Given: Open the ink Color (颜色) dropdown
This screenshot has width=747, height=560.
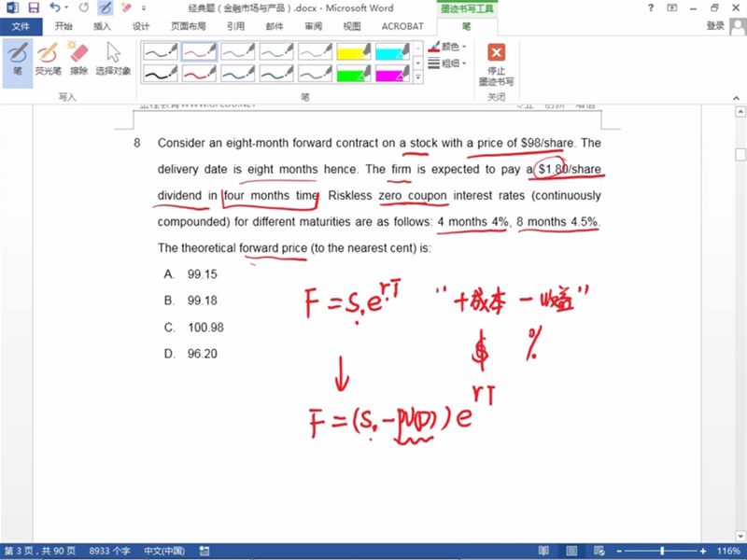Looking at the screenshot, I should point(447,47).
